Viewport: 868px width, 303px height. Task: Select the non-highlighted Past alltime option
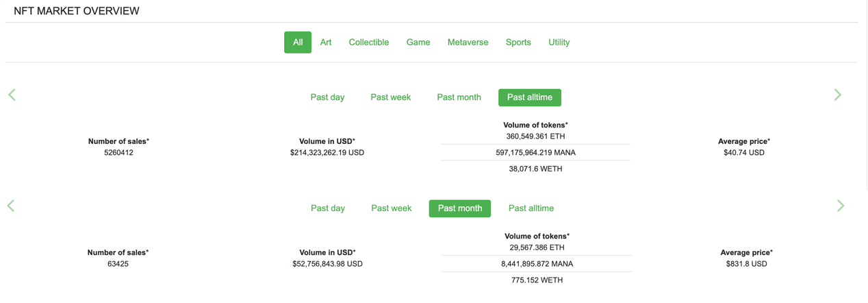[531, 208]
